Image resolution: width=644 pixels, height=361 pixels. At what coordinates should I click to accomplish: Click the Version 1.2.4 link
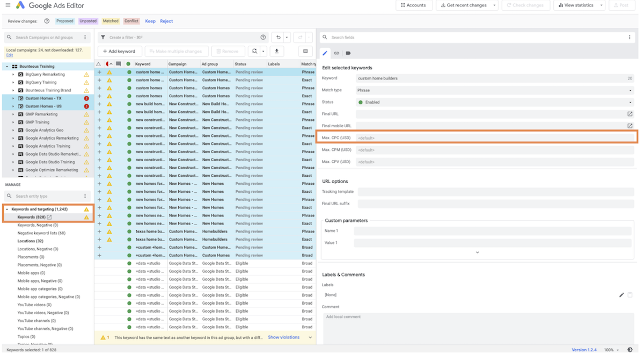[x=584, y=350]
